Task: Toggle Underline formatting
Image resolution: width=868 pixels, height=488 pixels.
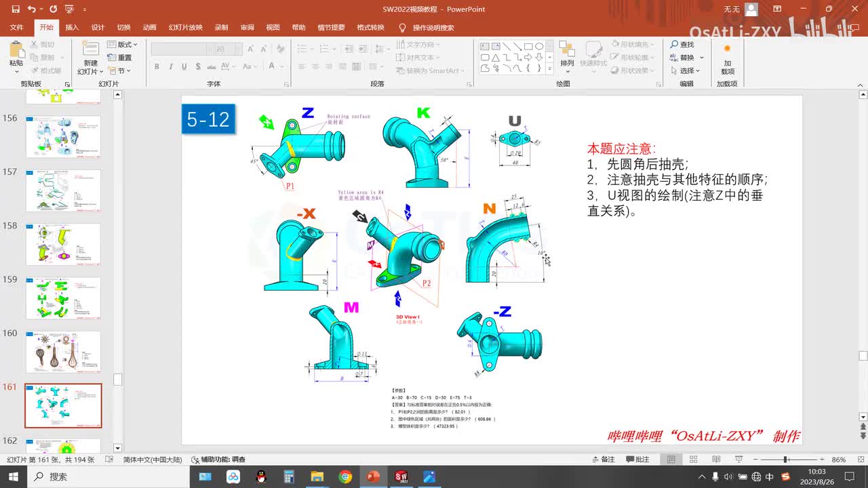Action: tap(184, 66)
